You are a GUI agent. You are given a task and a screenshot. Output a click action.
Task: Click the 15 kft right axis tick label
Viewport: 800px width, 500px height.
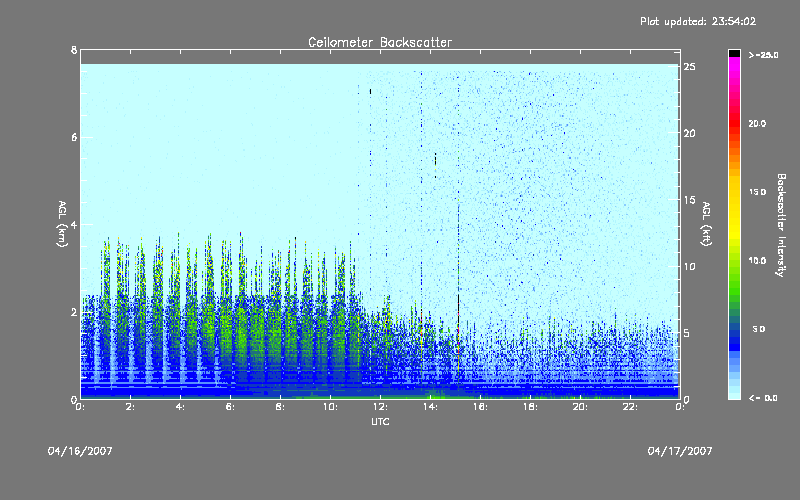coord(690,200)
